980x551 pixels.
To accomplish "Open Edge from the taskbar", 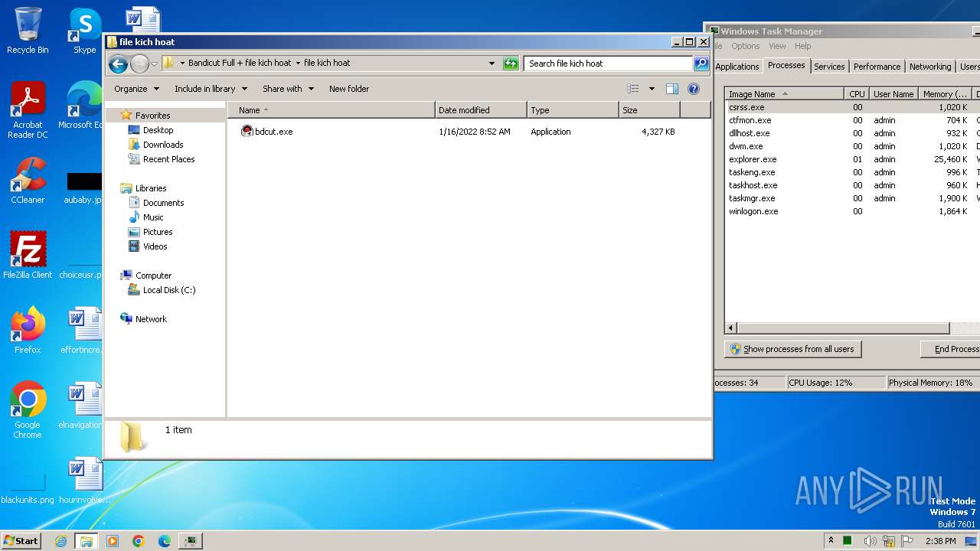I will coord(165,541).
